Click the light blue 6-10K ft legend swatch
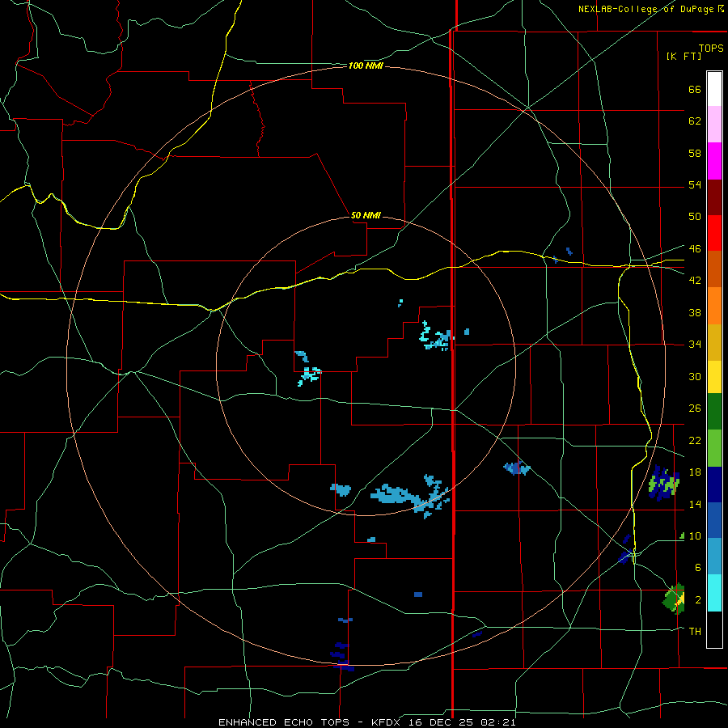This screenshot has width=728, height=728. (714, 557)
